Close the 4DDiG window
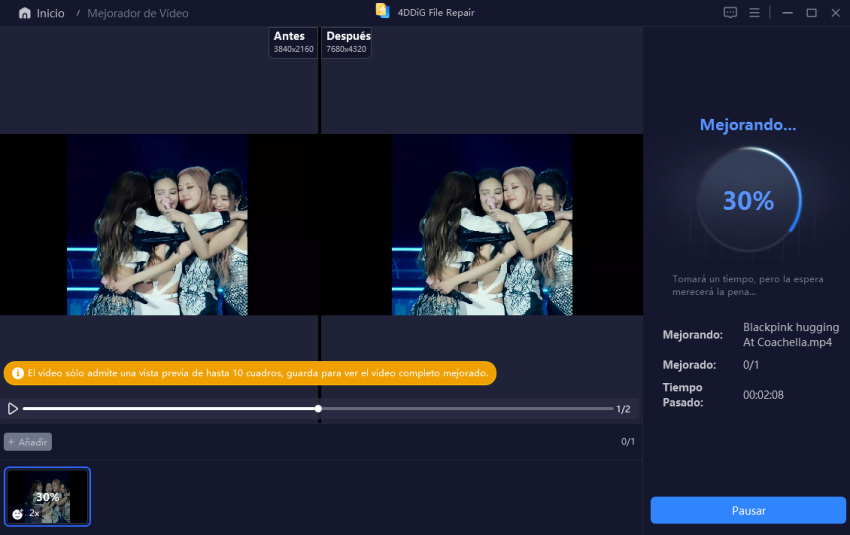 click(x=835, y=12)
